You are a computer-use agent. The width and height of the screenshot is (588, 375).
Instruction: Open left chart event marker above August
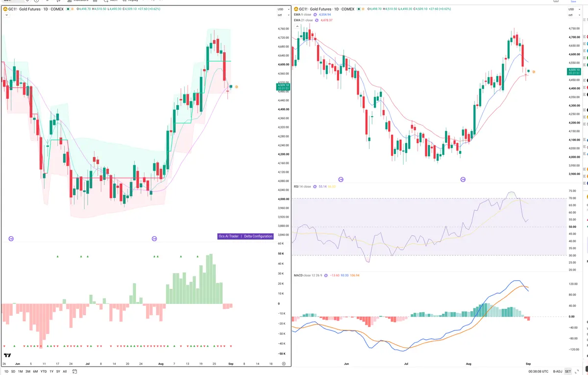point(154,239)
